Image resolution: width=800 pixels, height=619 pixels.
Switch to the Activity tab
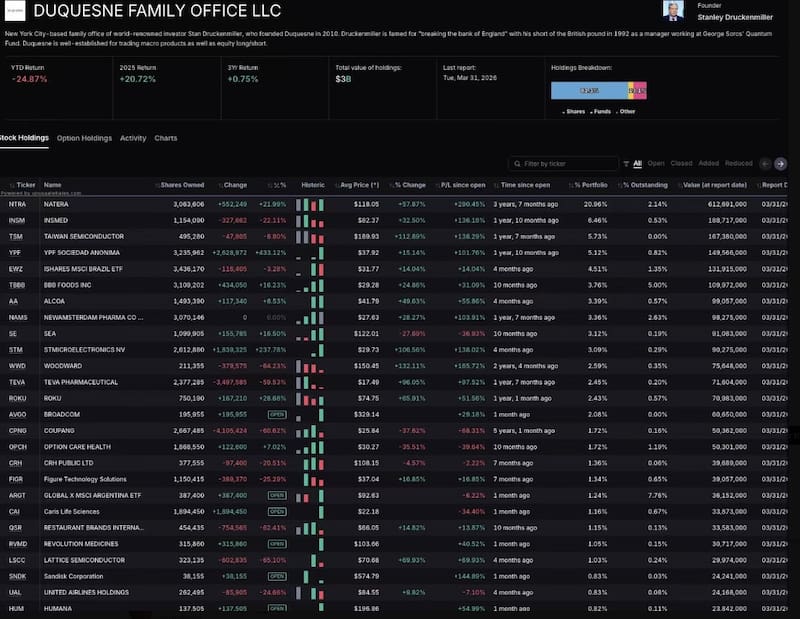click(133, 138)
